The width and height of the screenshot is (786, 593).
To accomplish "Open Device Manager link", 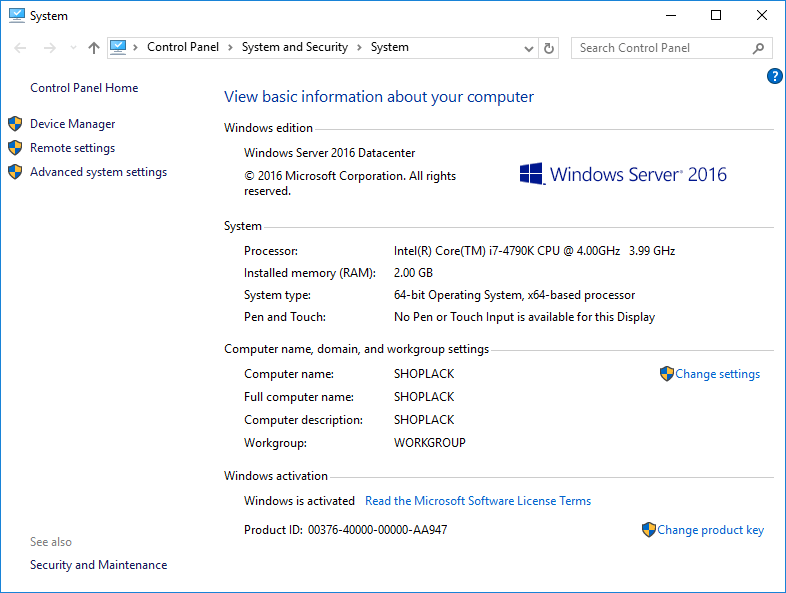I will 73,124.
